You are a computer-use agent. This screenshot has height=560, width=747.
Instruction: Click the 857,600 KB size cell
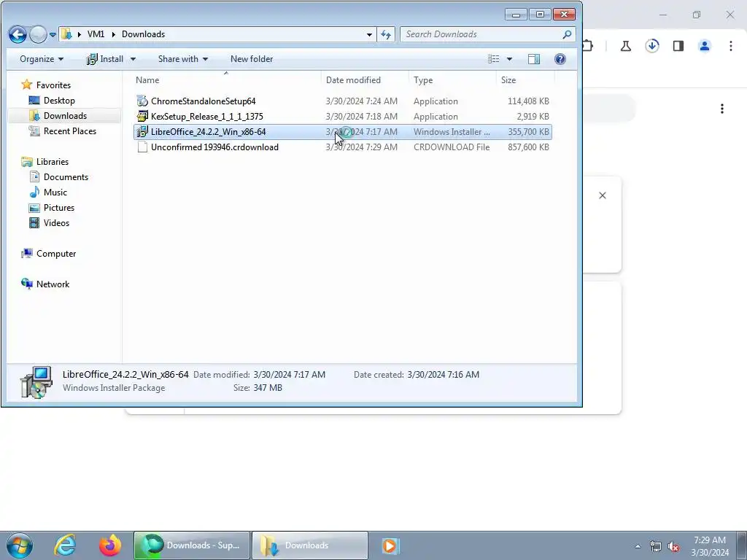pyautogui.click(x=528, y=147)
